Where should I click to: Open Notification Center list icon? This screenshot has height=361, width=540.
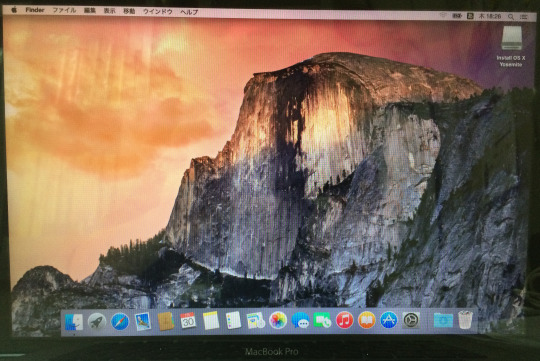pyautogui.click(x=524, y=17)
